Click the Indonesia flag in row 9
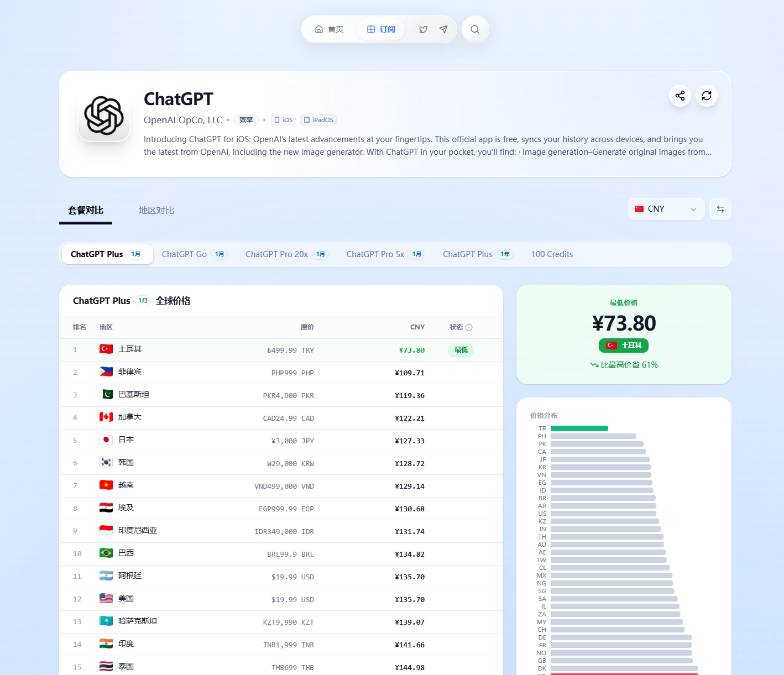Screen dimensions: 784x675 click(106, 531)
